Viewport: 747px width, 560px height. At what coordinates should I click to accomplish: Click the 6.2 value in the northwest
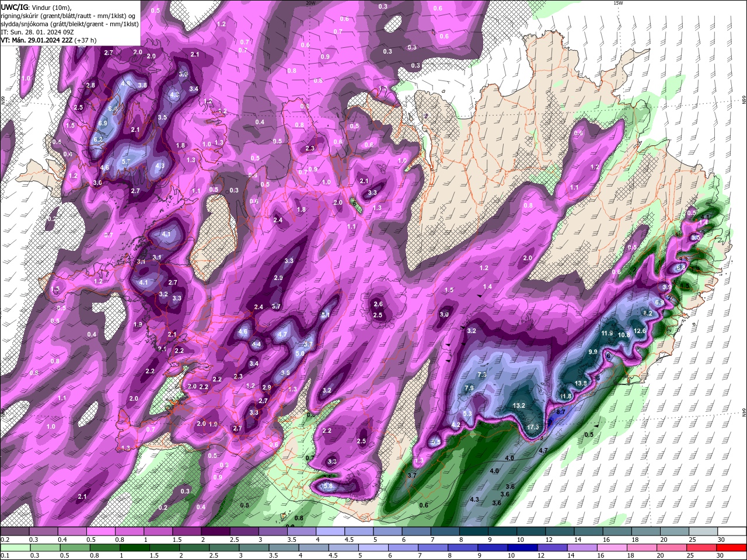tap(98, 139)
